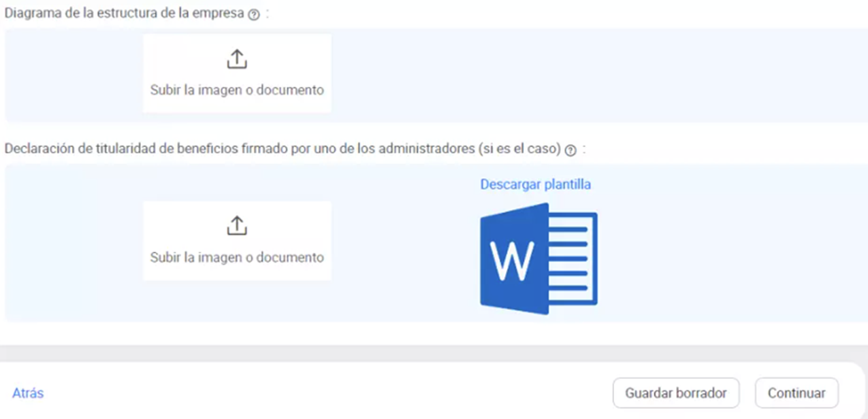Click the lined page part of Word icon

click(573, 258)
